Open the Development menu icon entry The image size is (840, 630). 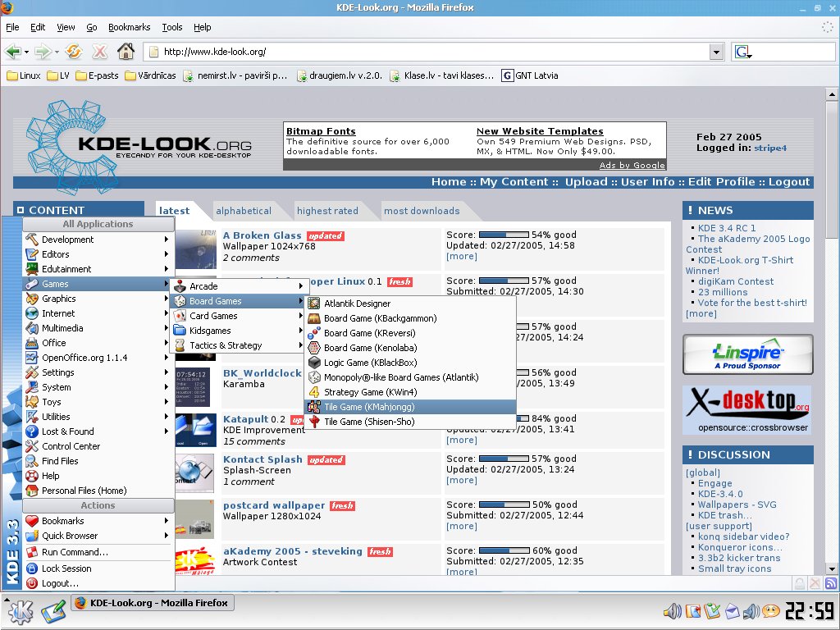99,240
